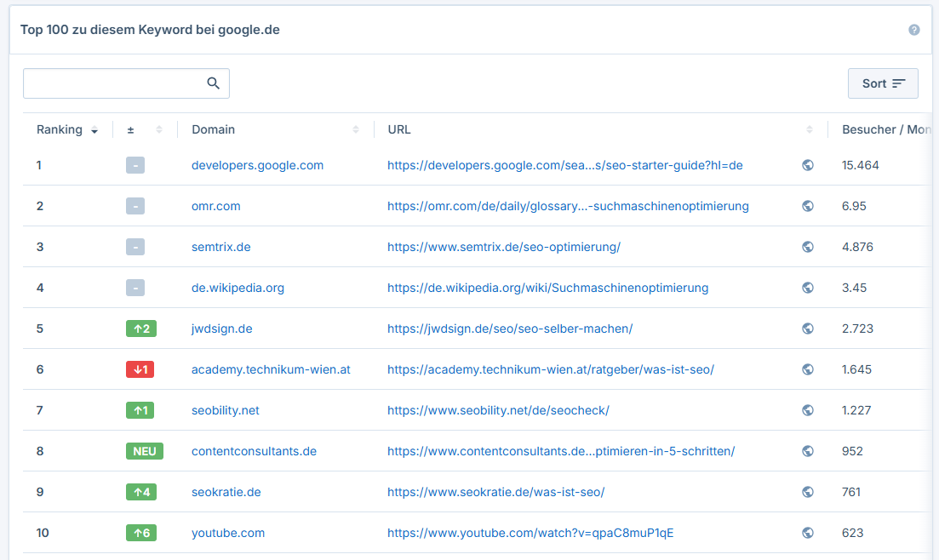
Task: Open the omr.com glossary URL
Action: tap(568, 206)
